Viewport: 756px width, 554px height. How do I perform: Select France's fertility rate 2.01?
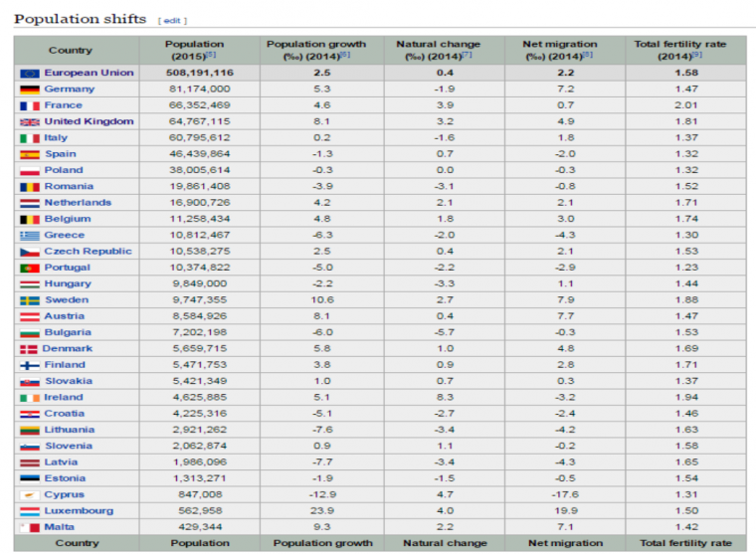[x=686, y=105]
